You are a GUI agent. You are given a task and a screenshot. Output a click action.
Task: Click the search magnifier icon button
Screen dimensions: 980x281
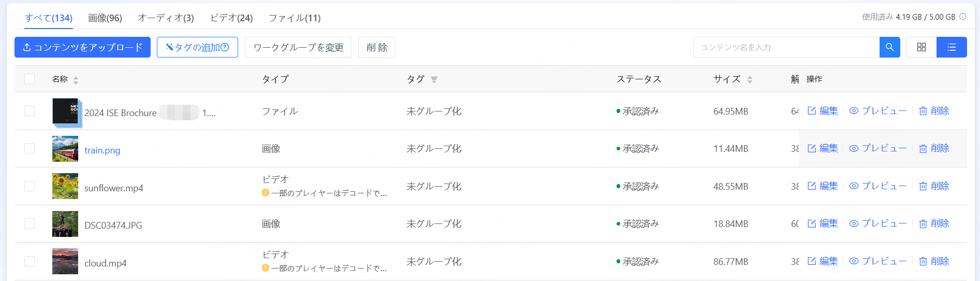pos(889,47)
